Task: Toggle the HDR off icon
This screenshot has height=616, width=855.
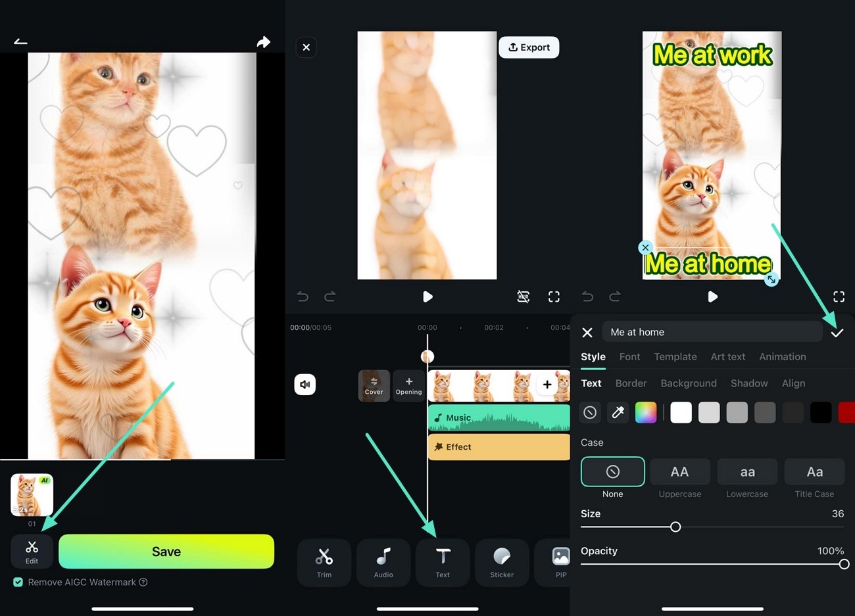Action: (x=524, y=296)
